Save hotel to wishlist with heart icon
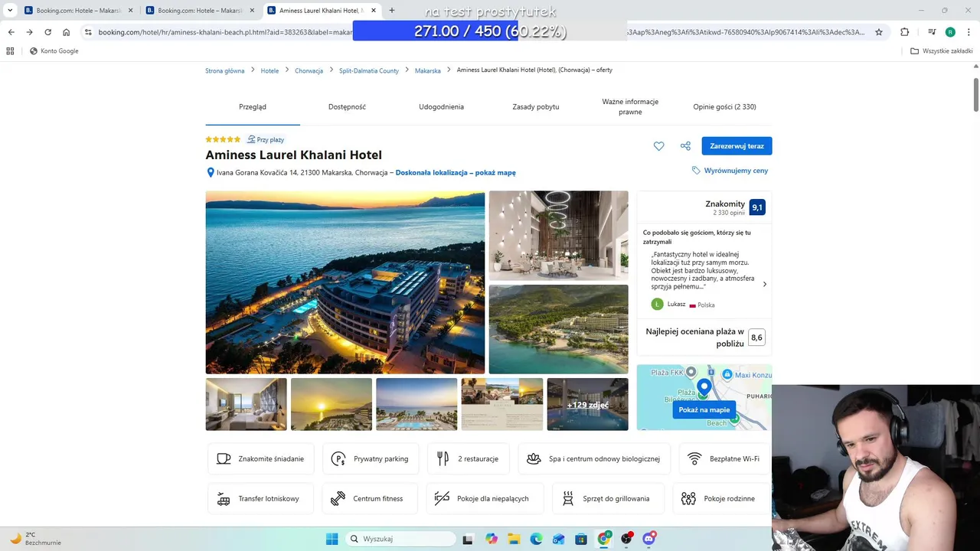 click(x=658, y=146)
